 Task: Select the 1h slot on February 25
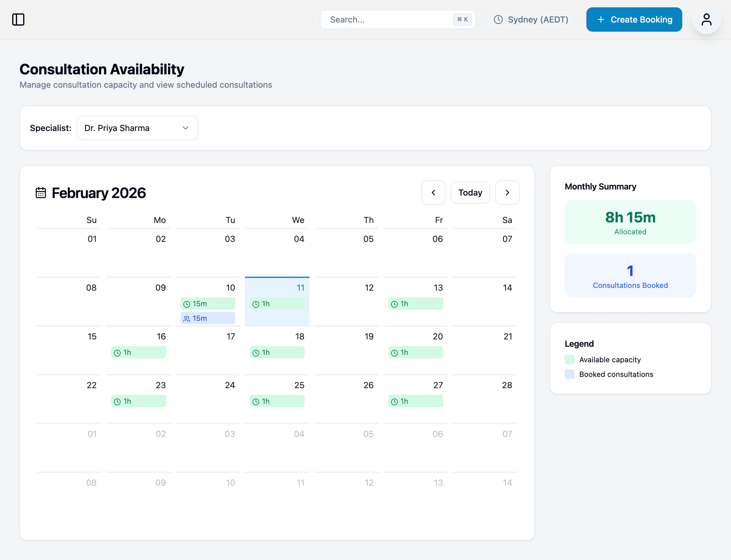click(x=277, y=401)
